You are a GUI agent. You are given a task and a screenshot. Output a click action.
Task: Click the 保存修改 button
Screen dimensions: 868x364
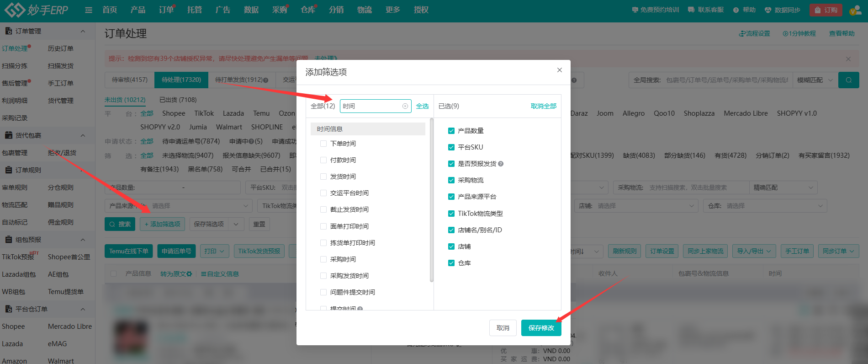[x=541, y=328]
